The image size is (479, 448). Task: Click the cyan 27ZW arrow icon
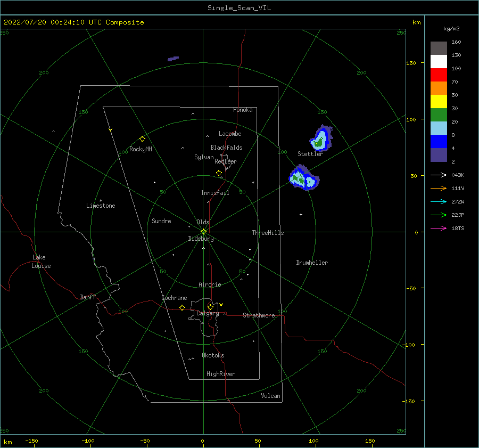tap(439, 201)
